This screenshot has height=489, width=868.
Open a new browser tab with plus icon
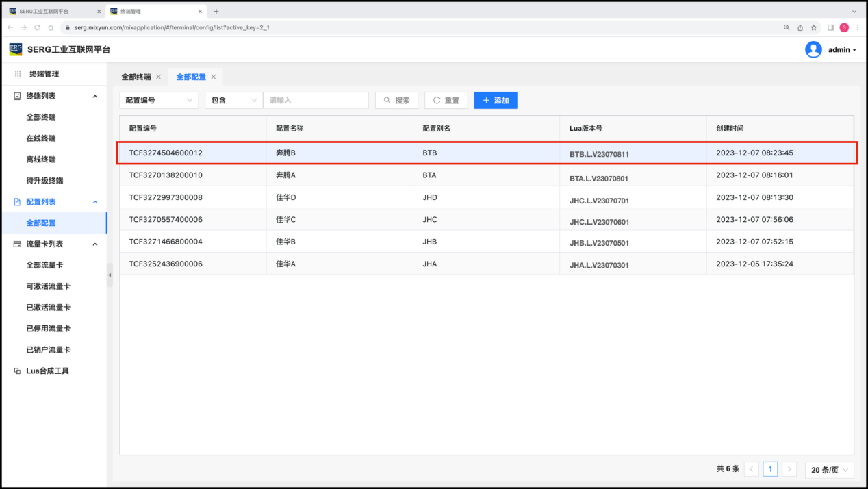pyautogui.click(x=216, y=12)
